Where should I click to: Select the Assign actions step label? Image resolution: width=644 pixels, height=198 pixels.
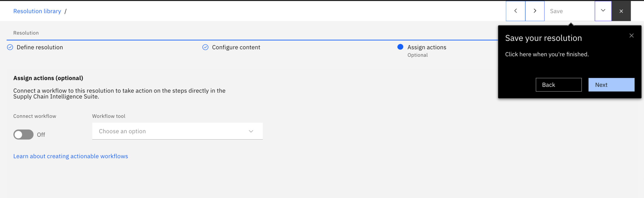426,47
